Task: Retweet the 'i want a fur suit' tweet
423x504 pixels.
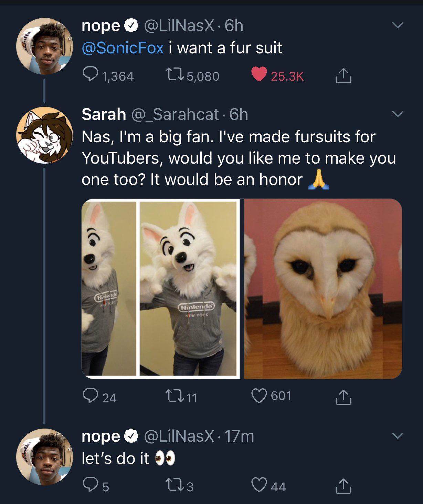Action: [174, 75]
